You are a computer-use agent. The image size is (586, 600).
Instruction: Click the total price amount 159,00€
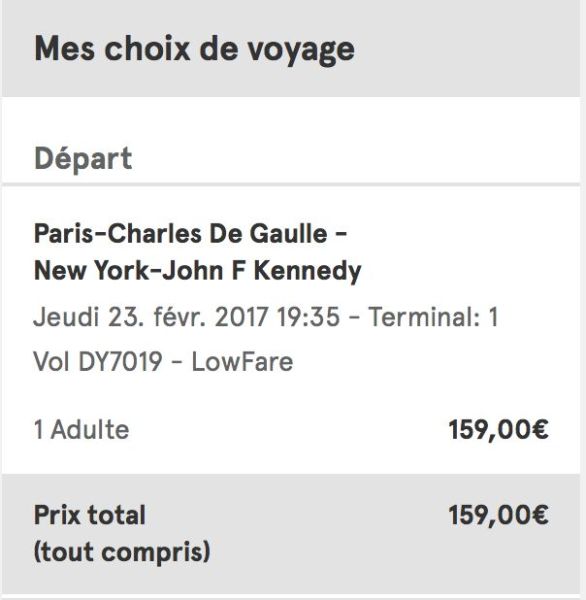[498, 515]
